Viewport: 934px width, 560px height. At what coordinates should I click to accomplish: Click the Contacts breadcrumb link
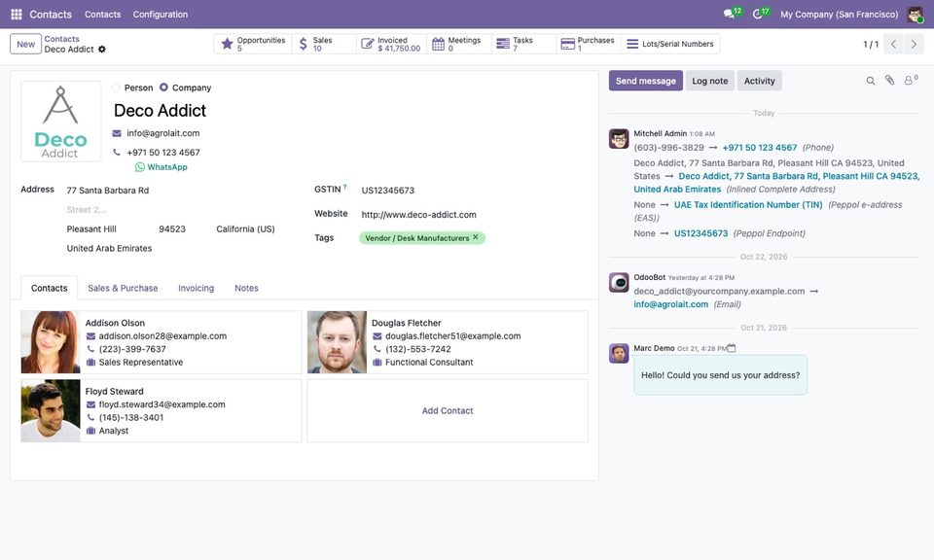click(61, 39)
